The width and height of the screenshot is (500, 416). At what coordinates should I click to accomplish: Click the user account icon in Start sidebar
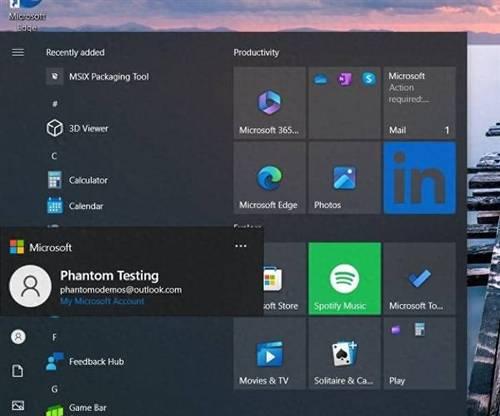[x=18, y=337]
